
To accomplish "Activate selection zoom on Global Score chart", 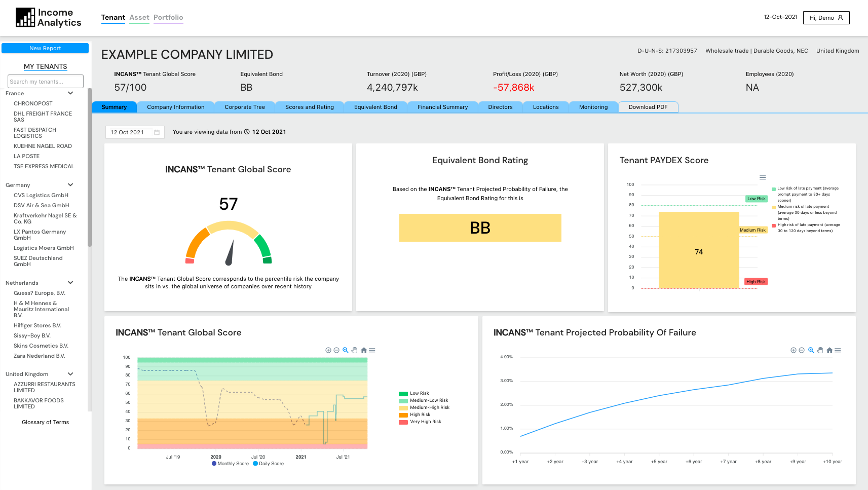I will (346, 350).
